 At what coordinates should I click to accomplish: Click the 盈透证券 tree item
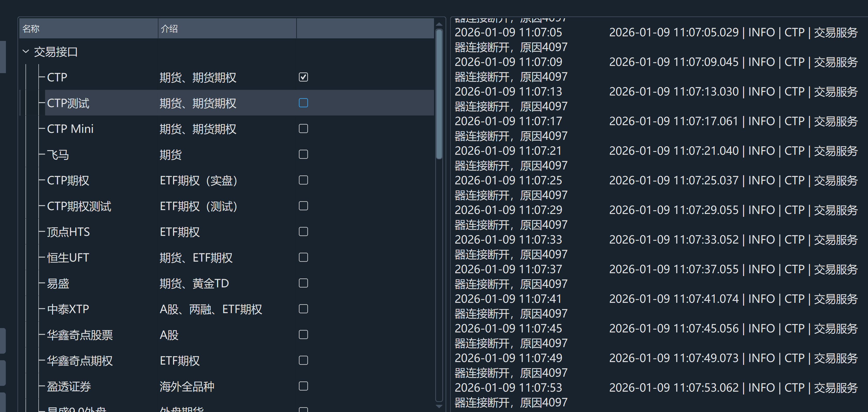[x=69, y=387]
